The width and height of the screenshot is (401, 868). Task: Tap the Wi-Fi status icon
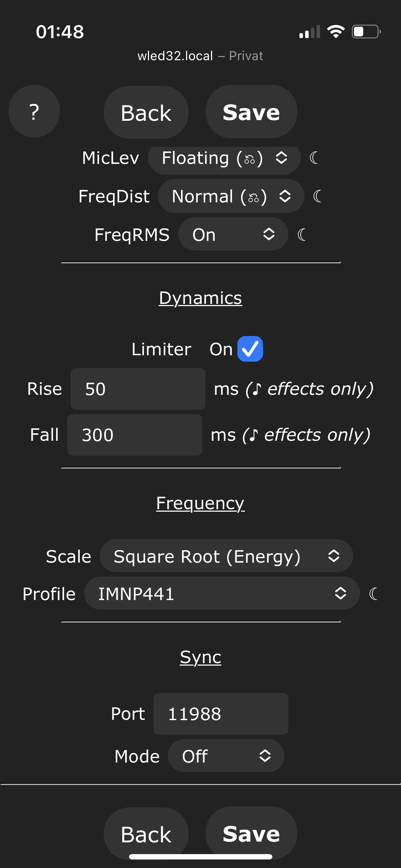[x=336, y=32]
